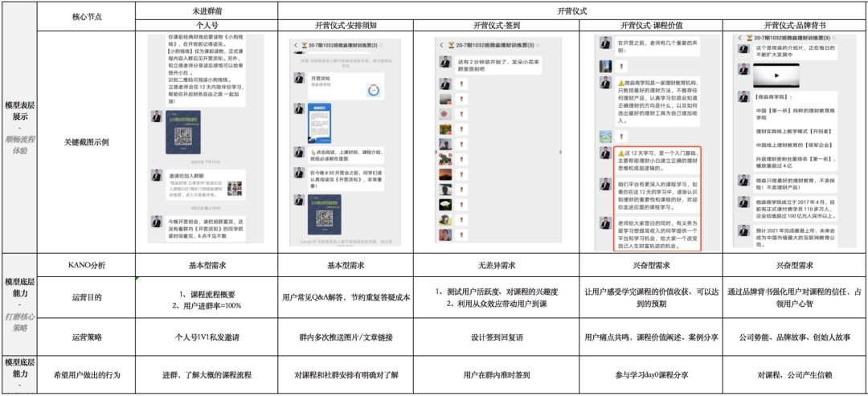Select the 开营仪式-签到 column header
The width and height of the screenshot is (868, 396).
[x=497, y=25]
